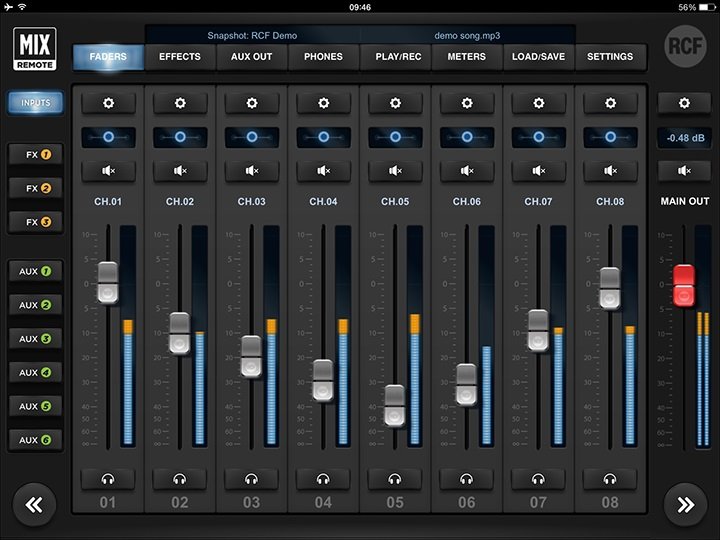Click the red Main Out fader knob
720x540 pixels.
point(684,284)
